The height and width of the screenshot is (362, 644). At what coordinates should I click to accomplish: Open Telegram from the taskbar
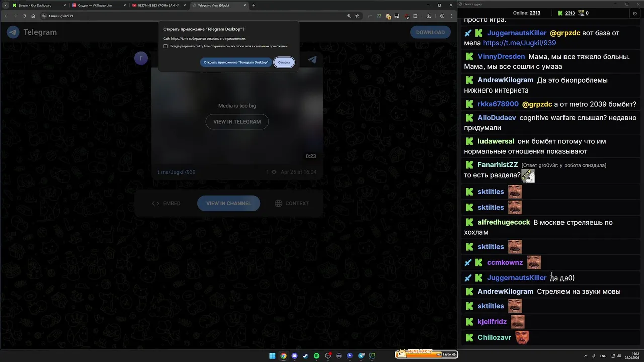[361, 356]
